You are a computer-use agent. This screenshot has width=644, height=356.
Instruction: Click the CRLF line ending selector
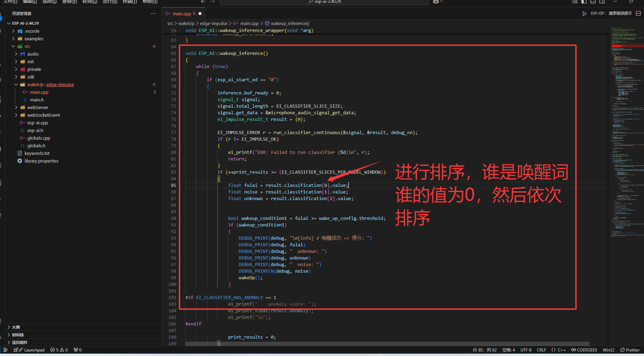tap(541, 350)
